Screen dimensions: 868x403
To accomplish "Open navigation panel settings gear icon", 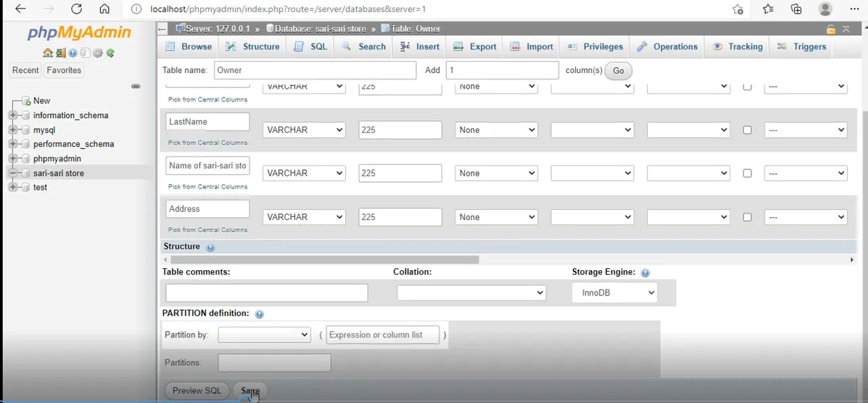I will (98, 53).
